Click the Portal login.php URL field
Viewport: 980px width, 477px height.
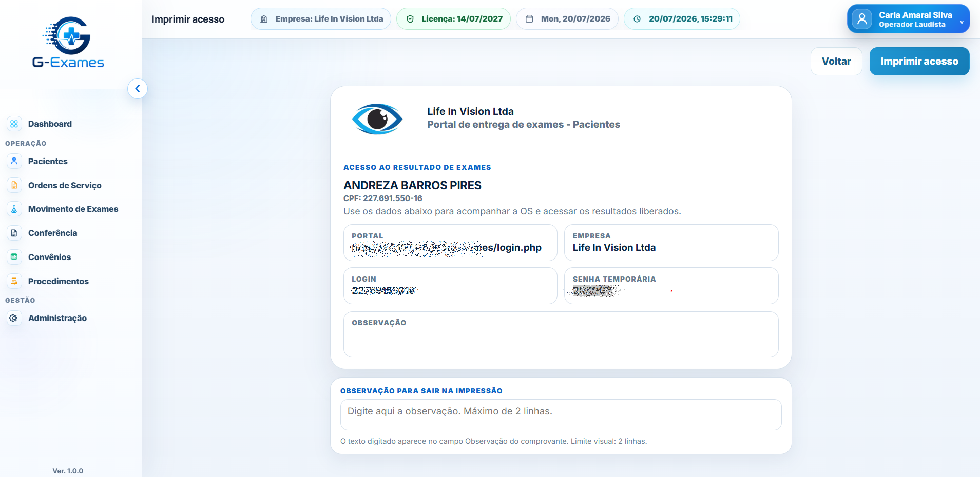point(450,243)
